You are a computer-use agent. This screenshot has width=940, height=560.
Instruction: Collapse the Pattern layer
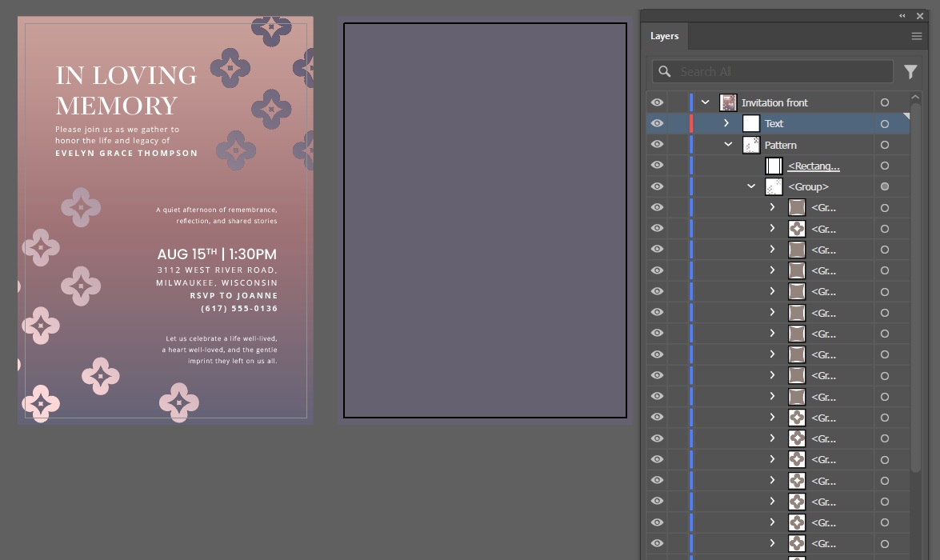coord(728,145)
